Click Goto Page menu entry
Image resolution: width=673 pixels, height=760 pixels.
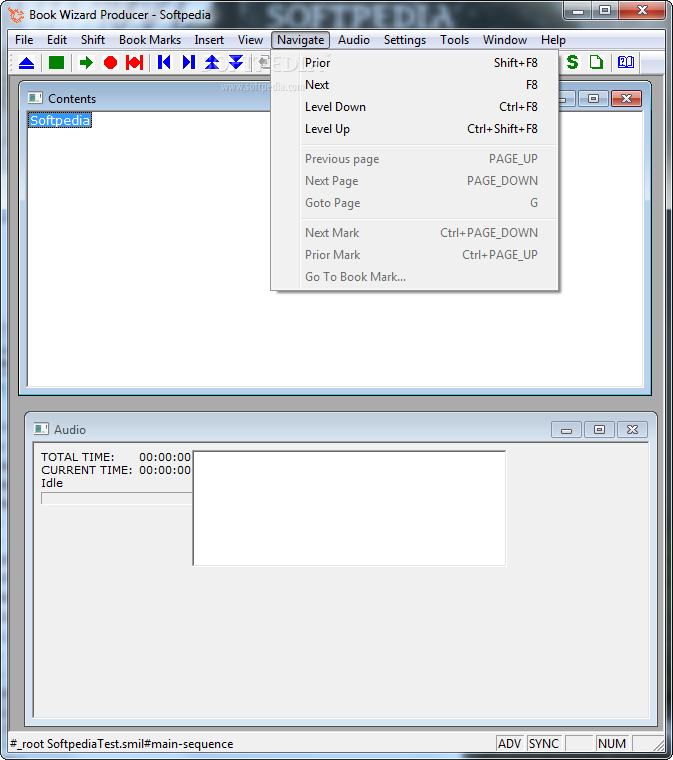(414, 203)
